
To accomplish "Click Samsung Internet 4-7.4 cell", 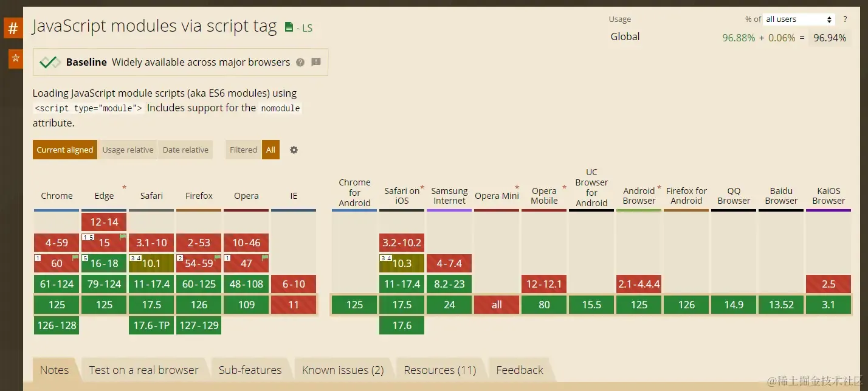I will [x=449, y=263].
